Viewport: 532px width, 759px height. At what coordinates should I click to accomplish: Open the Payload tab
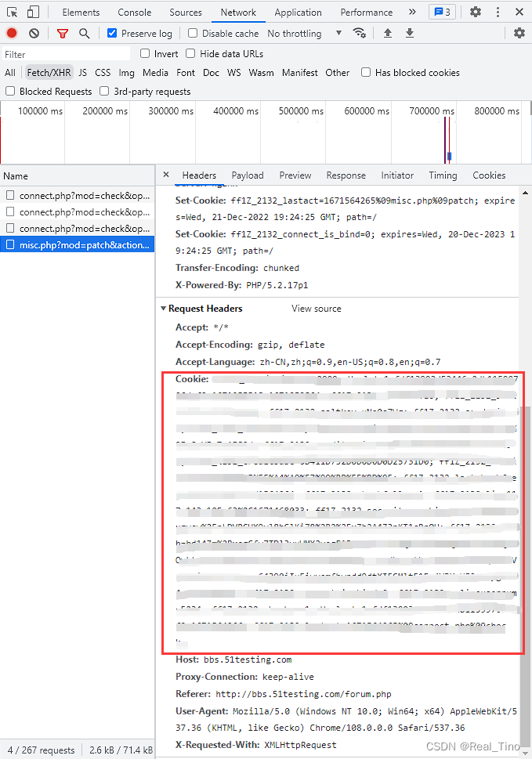pos(248,175)
